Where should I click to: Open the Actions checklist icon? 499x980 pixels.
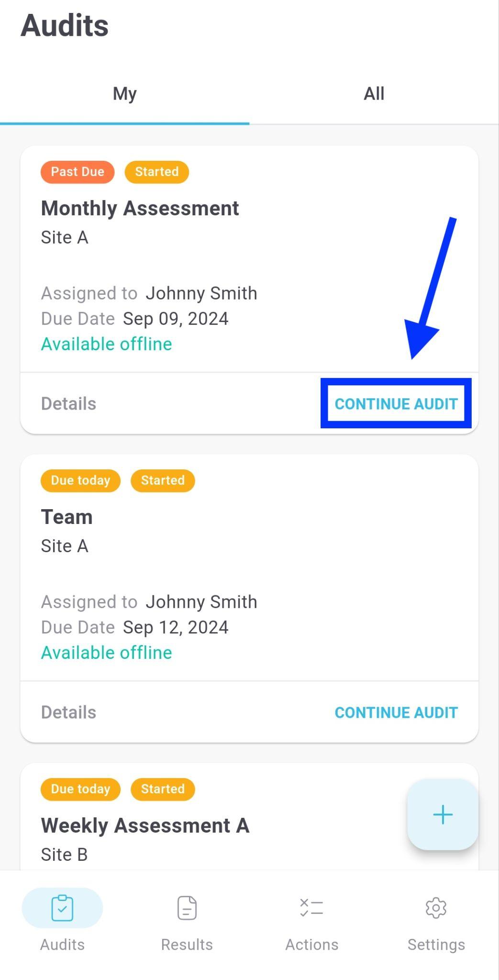click(x=311, y=908)
